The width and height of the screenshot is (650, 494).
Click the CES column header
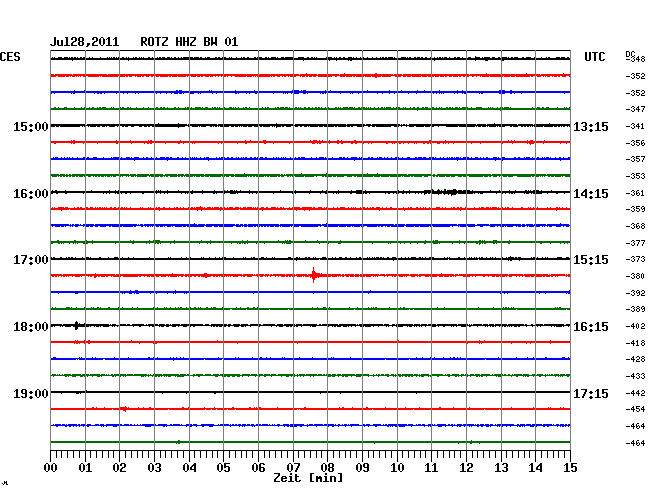coord(10,57)
